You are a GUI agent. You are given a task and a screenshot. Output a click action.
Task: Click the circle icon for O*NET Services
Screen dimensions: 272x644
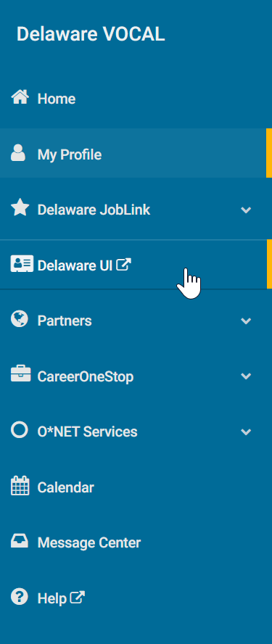[x=20, y=430]
